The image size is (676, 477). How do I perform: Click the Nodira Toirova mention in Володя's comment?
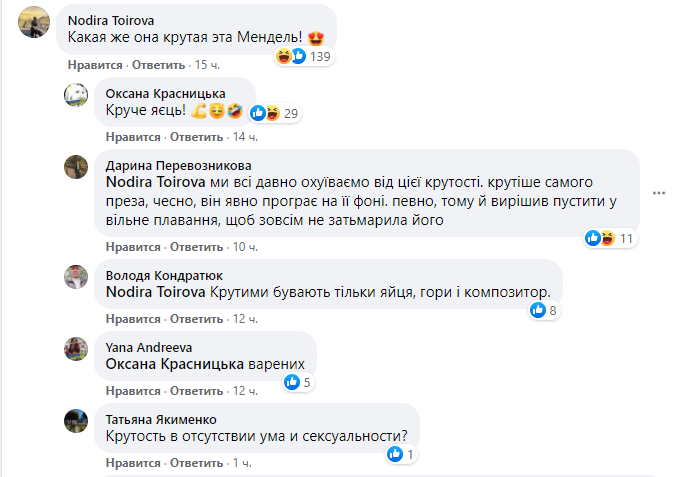tap(156, 292)
